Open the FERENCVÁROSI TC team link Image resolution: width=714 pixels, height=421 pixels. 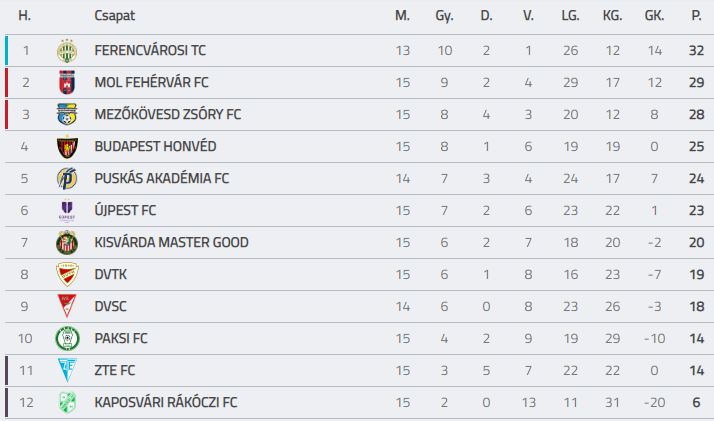click(x=150, y=50)
